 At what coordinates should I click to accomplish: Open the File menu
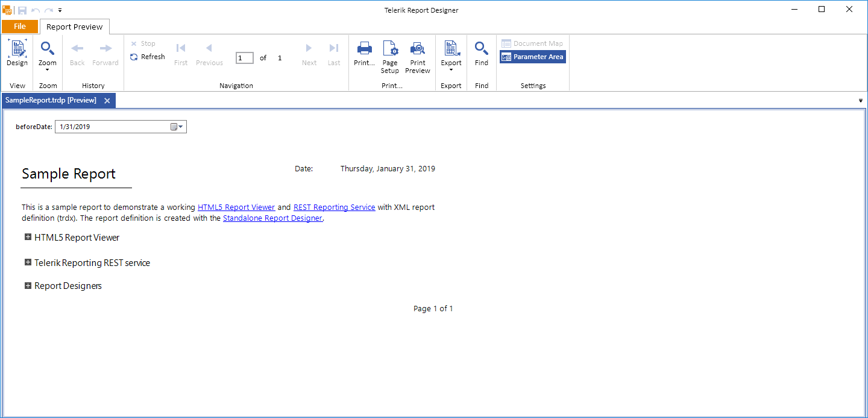pos(20,27)
